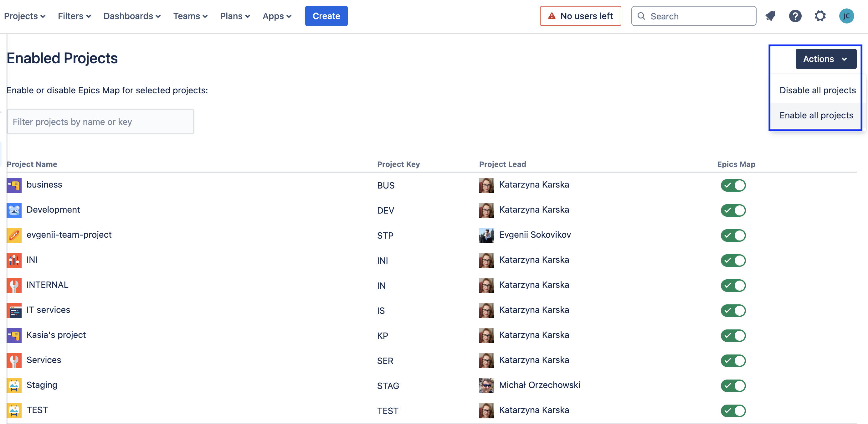Click the No users left warning
The image size is (868, 424).
[580, 16]
